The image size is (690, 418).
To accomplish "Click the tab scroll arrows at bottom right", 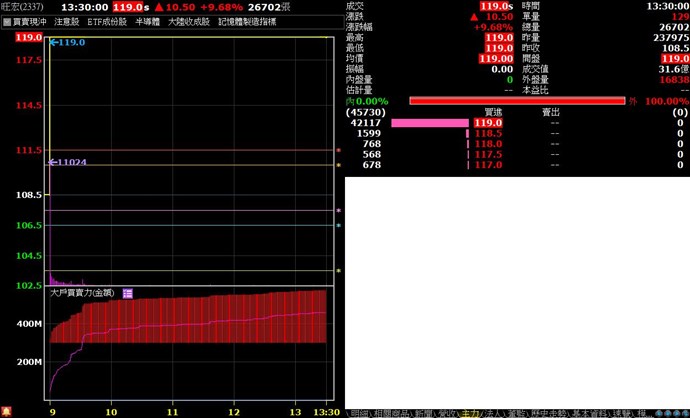I will 669,411.
